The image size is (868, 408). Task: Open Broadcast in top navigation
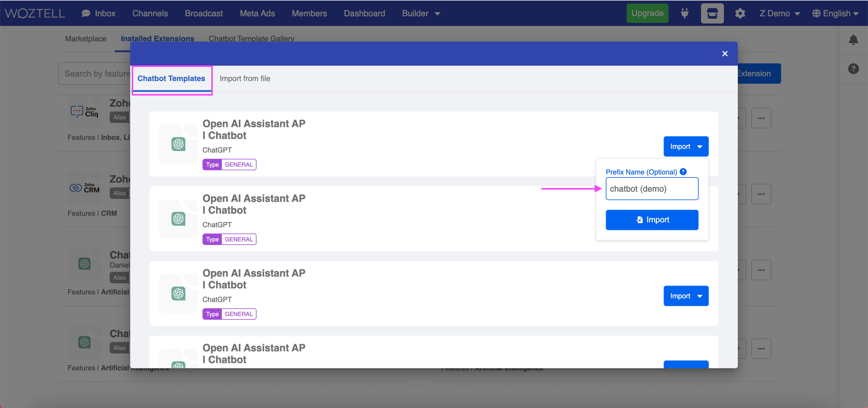[204, 13]
